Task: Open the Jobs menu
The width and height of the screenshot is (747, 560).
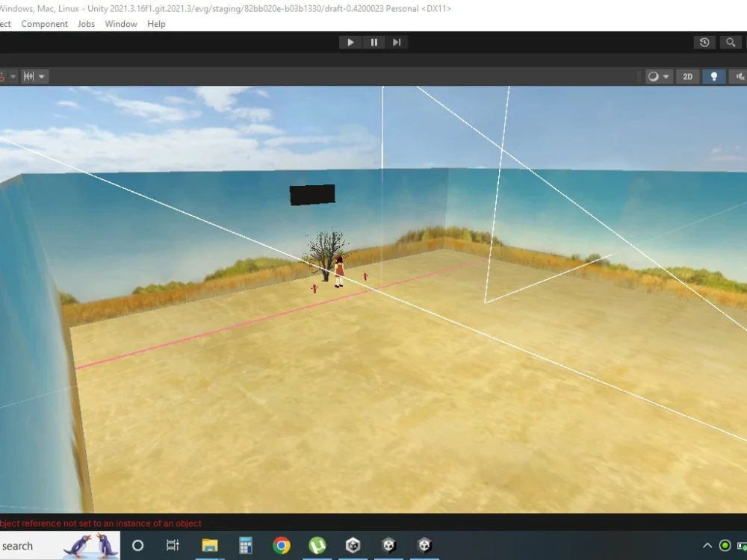Action: (x=85, y=23)
